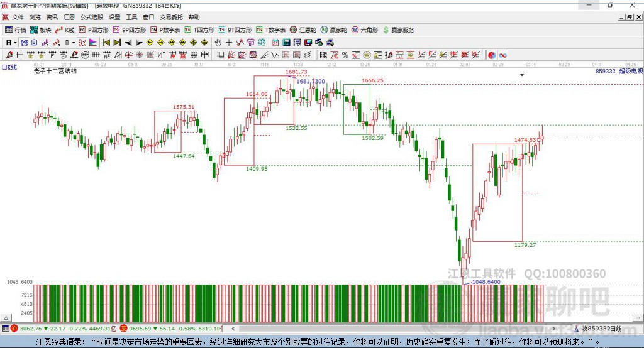Open the 行情 quotes view
Viewport: 644px width, 348px height.
click(15, 30)
